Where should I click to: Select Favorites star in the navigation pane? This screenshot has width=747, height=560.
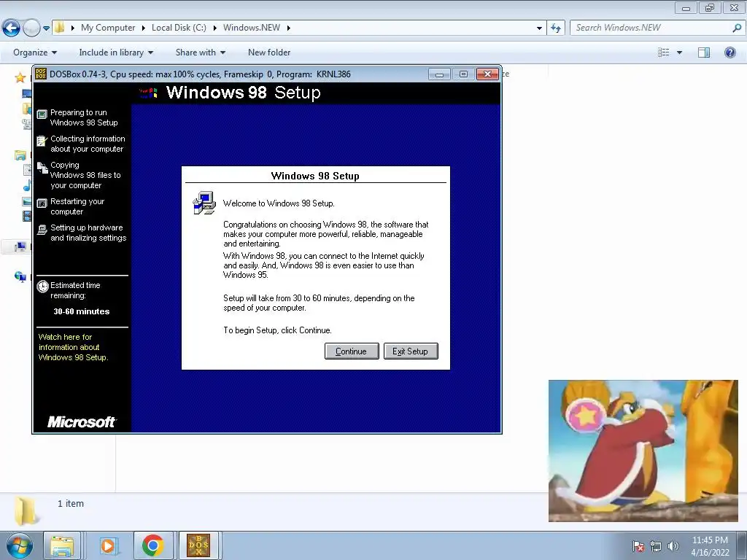tap(20, 77)
